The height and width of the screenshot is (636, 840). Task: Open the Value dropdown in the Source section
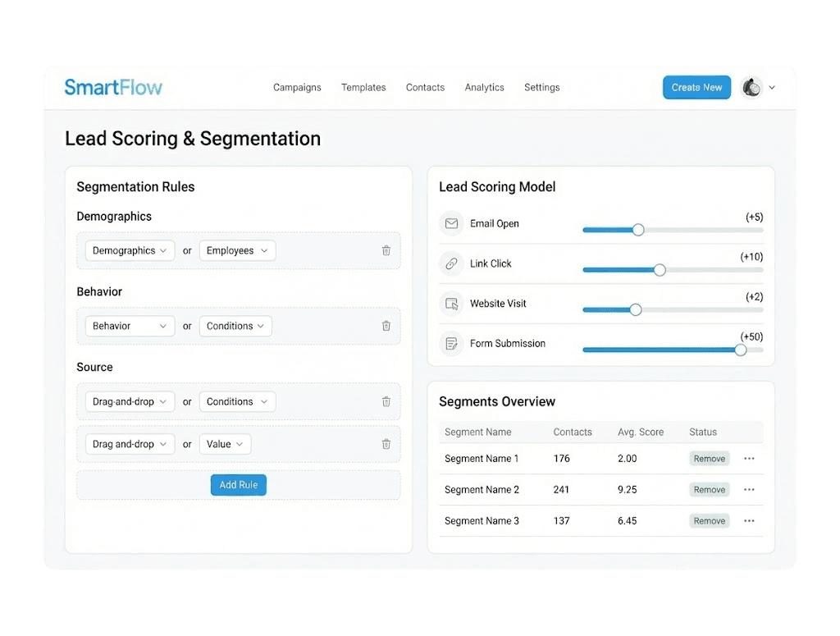pos(225,444)
